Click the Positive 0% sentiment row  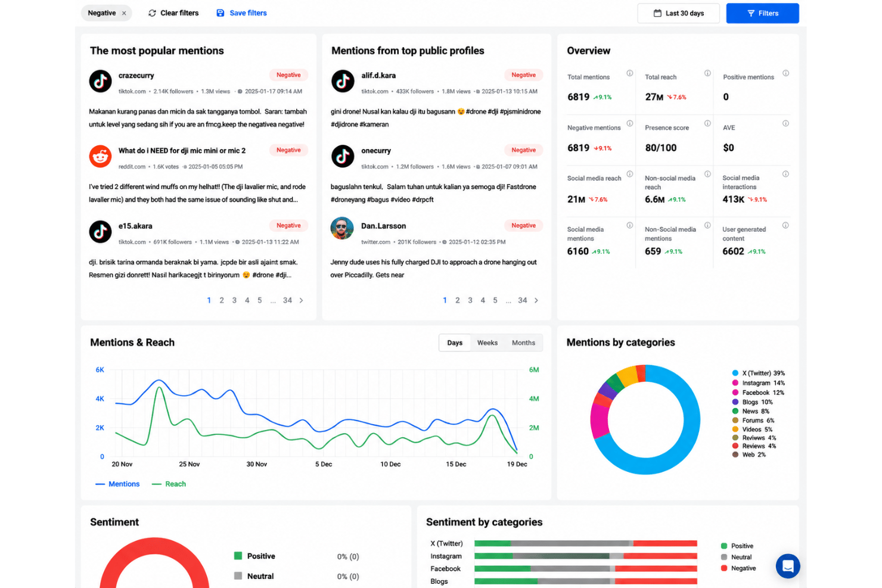point(297,556)
